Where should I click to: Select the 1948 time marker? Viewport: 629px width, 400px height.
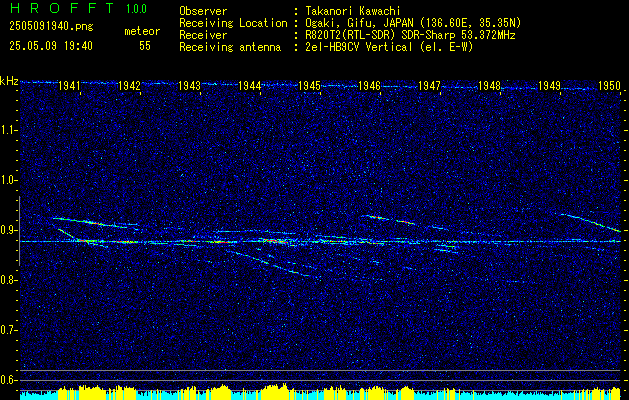click(x=489, y=85)
